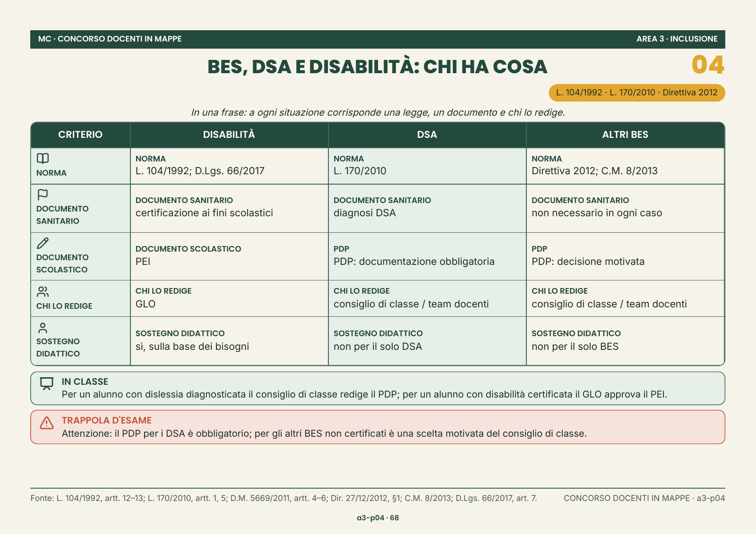
Task: Click the warning triangle icon beside TRAPPOLA D'ESAME
Action: [x=46, y=423]
